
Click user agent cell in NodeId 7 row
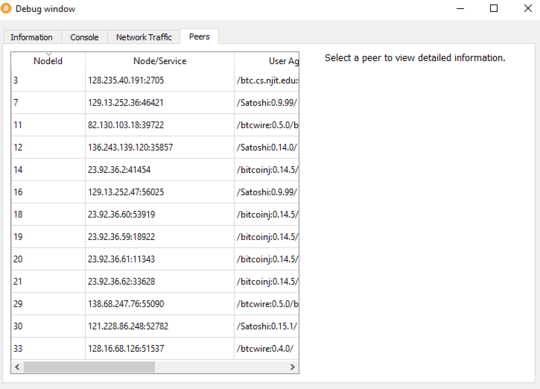tap(267, 103)
